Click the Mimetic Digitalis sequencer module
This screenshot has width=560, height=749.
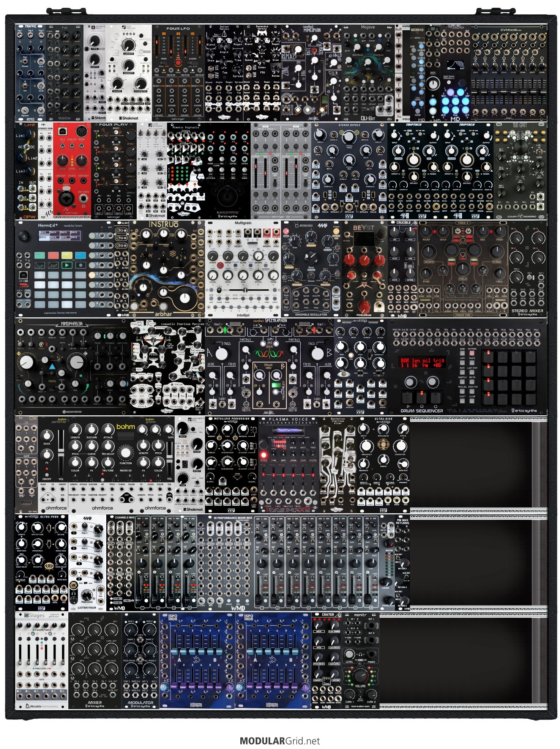point(186,170)
